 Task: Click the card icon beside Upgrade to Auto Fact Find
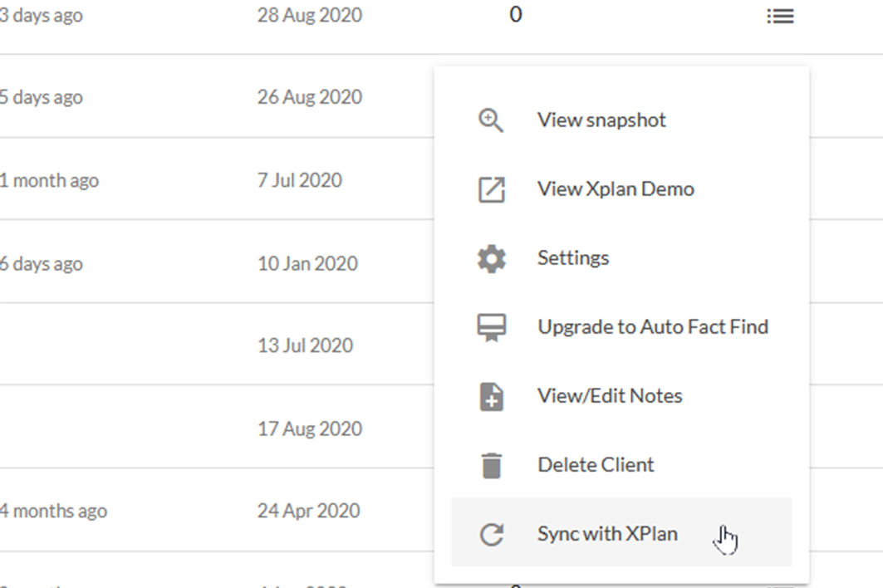pos(492,328)
